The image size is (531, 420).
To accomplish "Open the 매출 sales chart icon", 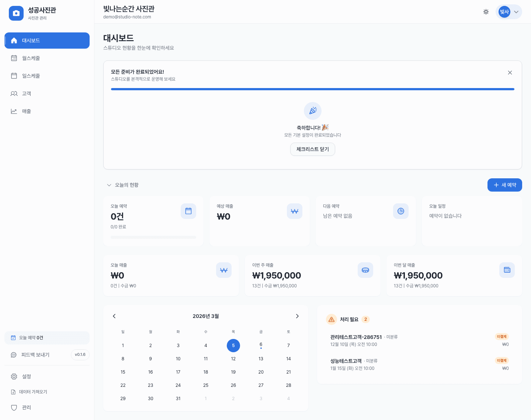I will point(14,111).
